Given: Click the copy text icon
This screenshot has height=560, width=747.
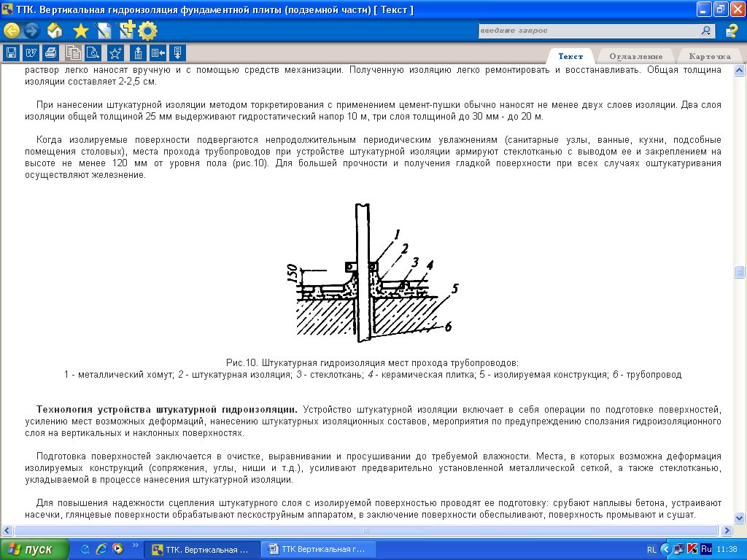Looking at the screenshot, I should [x=73, y=52].
